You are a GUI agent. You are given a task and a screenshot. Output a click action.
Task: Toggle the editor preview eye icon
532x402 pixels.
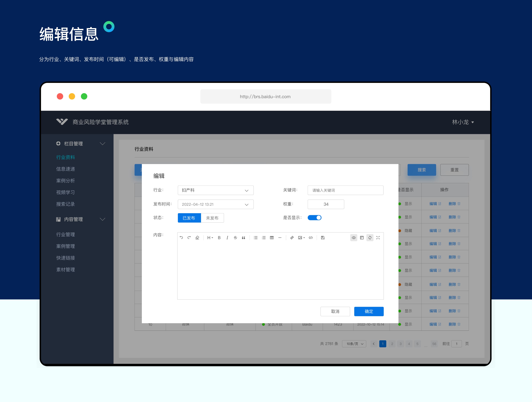[354, 238]
